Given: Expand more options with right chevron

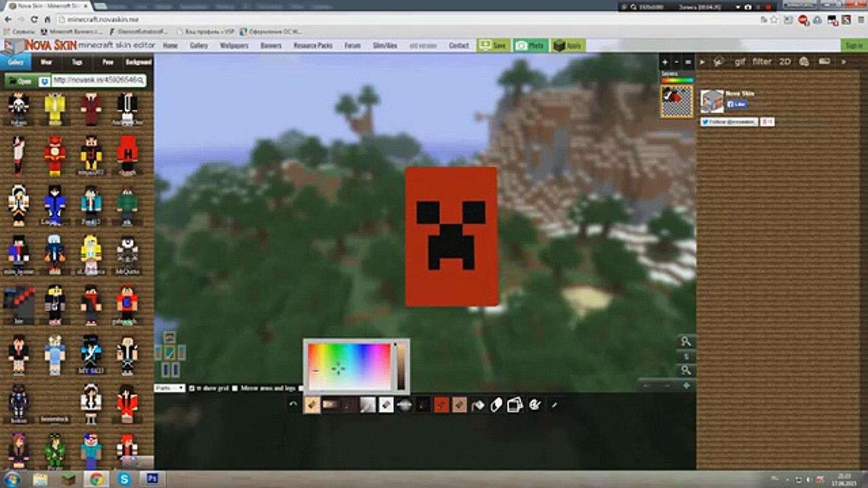Looking at the screenshot, I should pos(844,62).
